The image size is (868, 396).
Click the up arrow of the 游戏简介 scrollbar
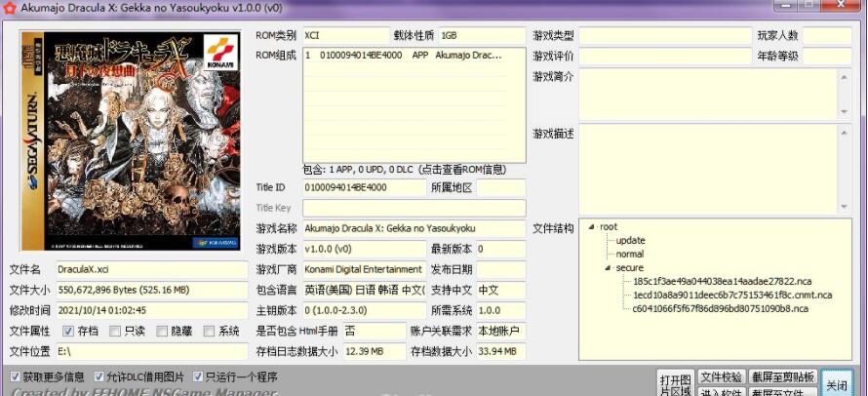[845, 76]
